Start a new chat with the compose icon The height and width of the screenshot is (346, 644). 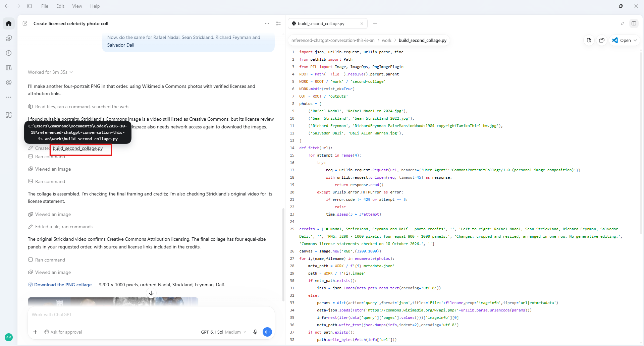(x=25, y=23)
